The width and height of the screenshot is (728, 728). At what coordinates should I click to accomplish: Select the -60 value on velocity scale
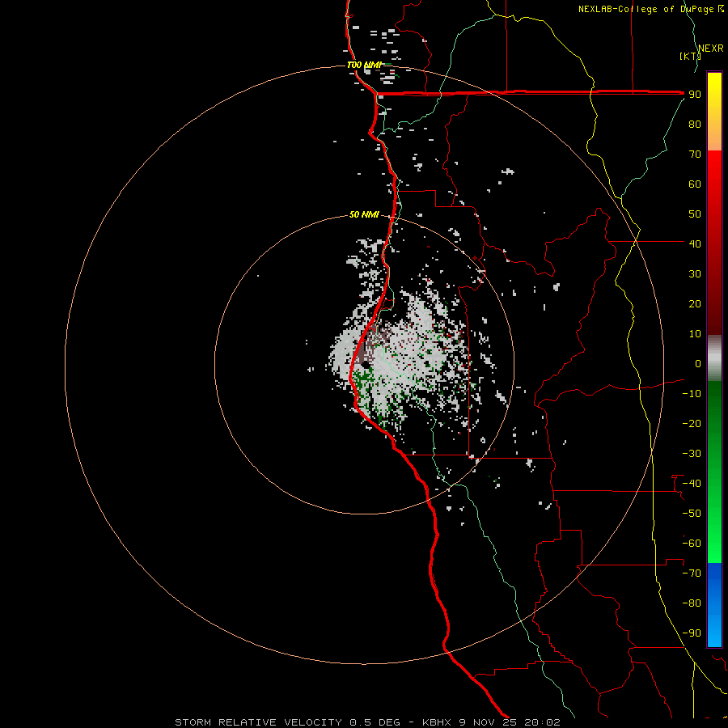coord(692,544)
